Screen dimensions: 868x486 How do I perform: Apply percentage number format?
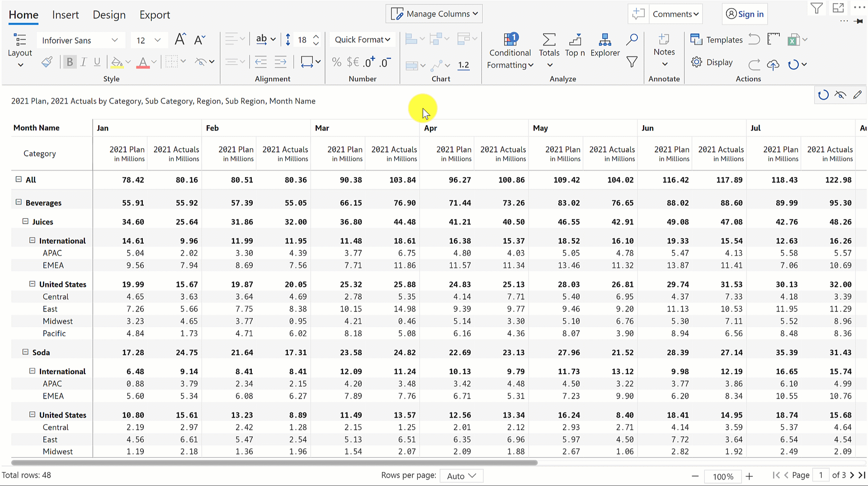[336, 62]
